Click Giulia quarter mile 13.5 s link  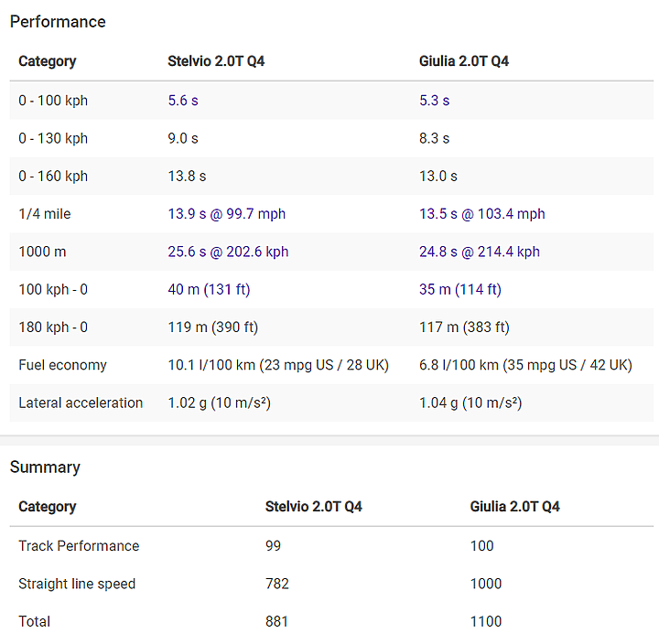(481, 214)
